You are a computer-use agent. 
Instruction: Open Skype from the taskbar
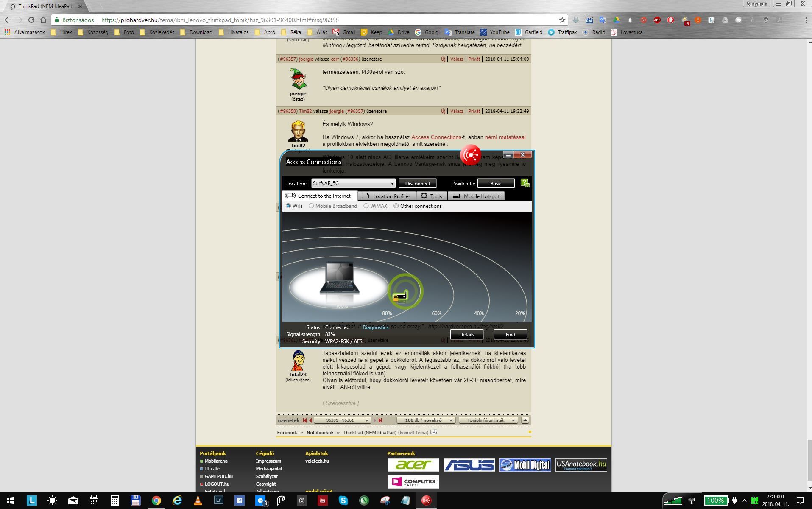[343, 501]
